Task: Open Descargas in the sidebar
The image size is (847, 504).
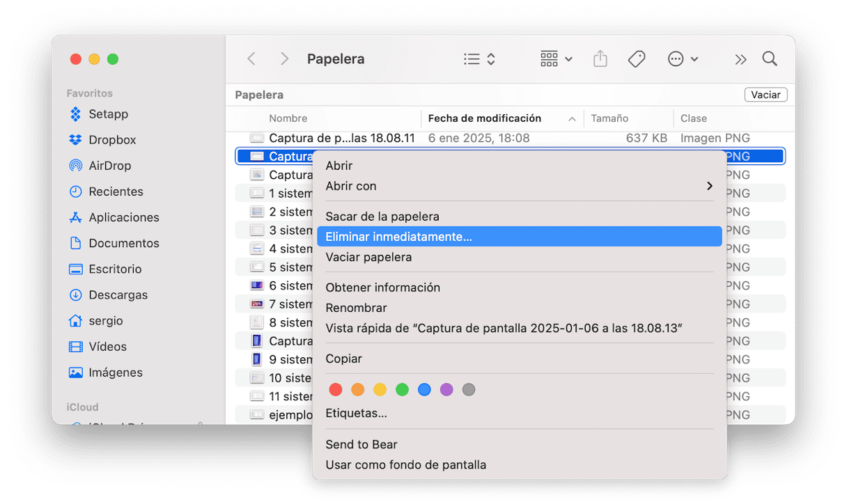Action: 109,295
